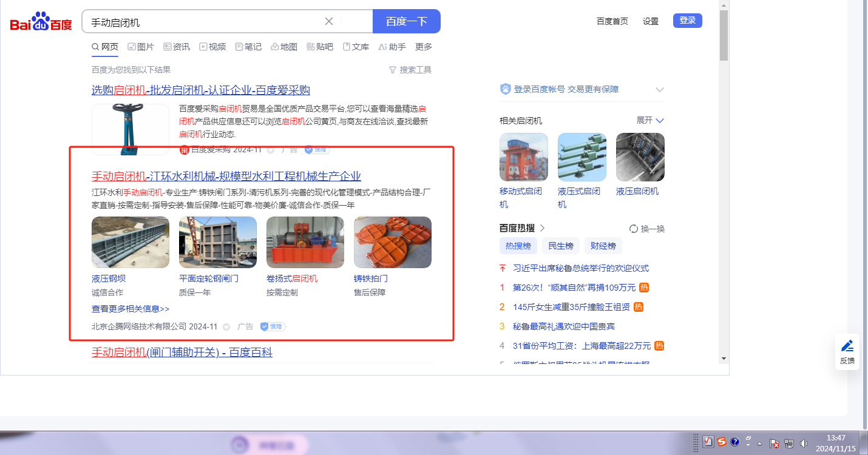Click the 铸铁拍门 product thumbnail
The height and width of the screenshot is (455, 868).
[393, 243]
